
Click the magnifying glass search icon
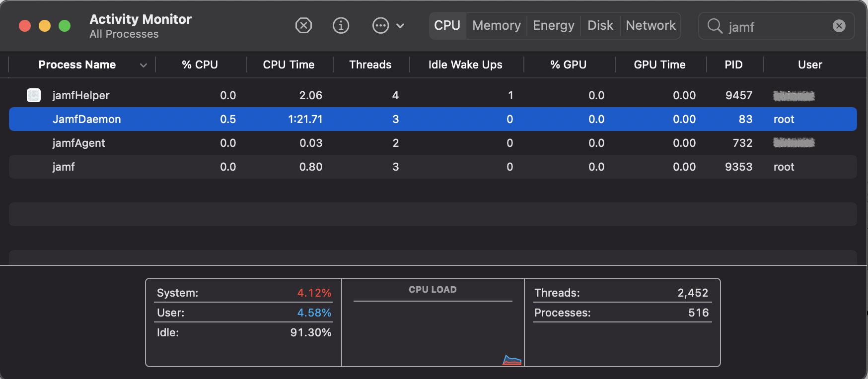coord(715,26)
